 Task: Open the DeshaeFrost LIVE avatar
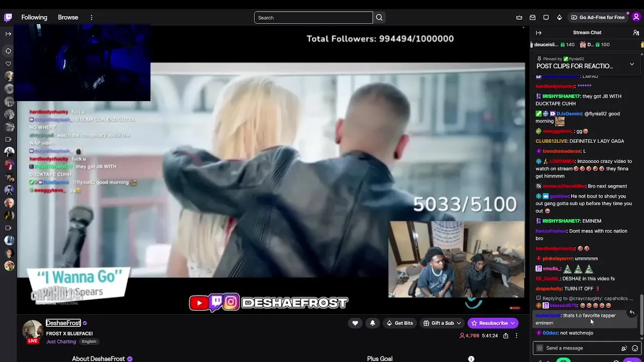tap(33, 331)
